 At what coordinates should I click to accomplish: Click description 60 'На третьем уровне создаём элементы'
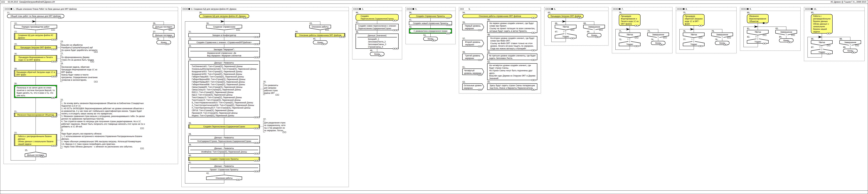pyautogui.click(x=512, y=57)
